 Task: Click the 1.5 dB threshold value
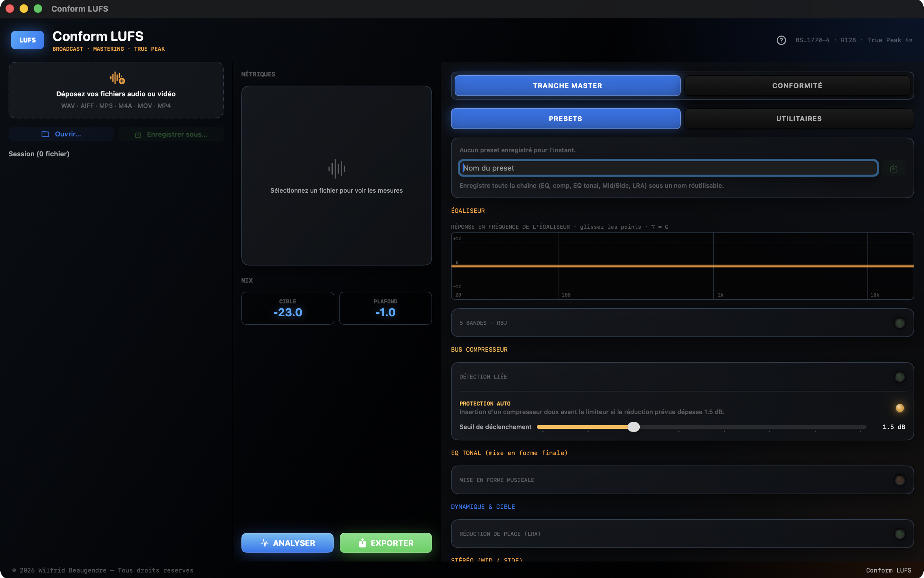click(x=894, y=427)
